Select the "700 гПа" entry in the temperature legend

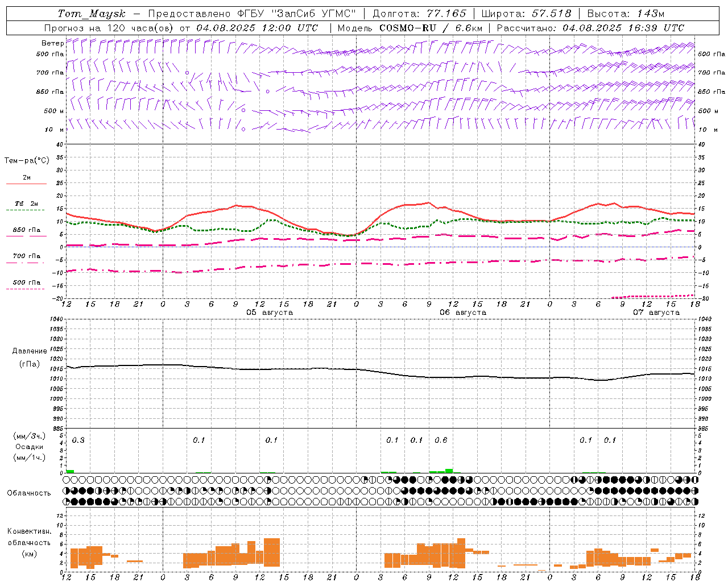[x=26, y=256]
